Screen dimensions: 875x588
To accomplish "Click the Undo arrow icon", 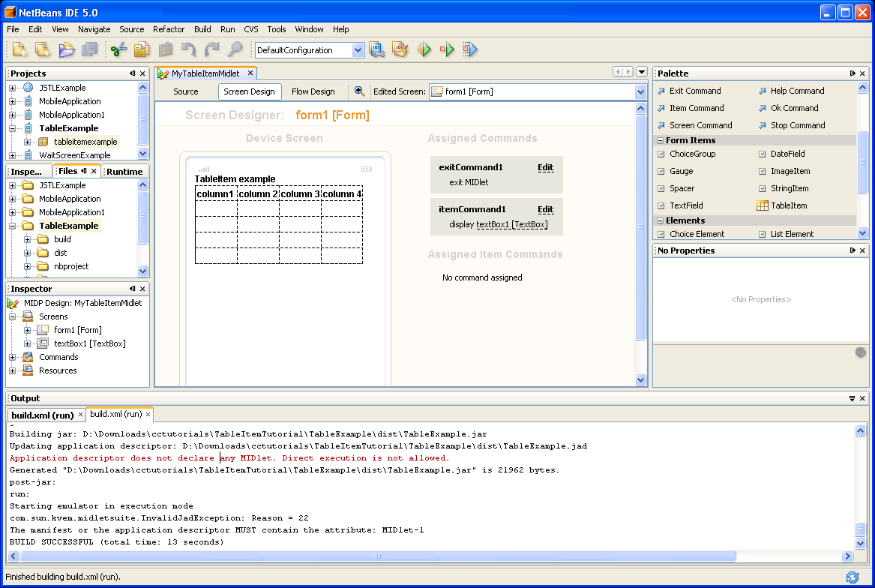I will click(x=189, y=49).
